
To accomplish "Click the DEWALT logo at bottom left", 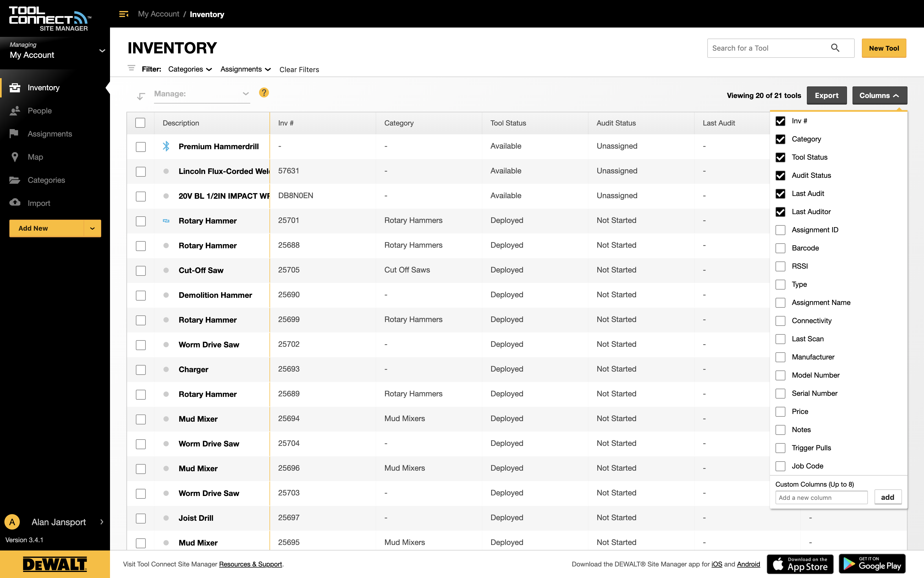I will pyautogui.click(x=55, y=564).
